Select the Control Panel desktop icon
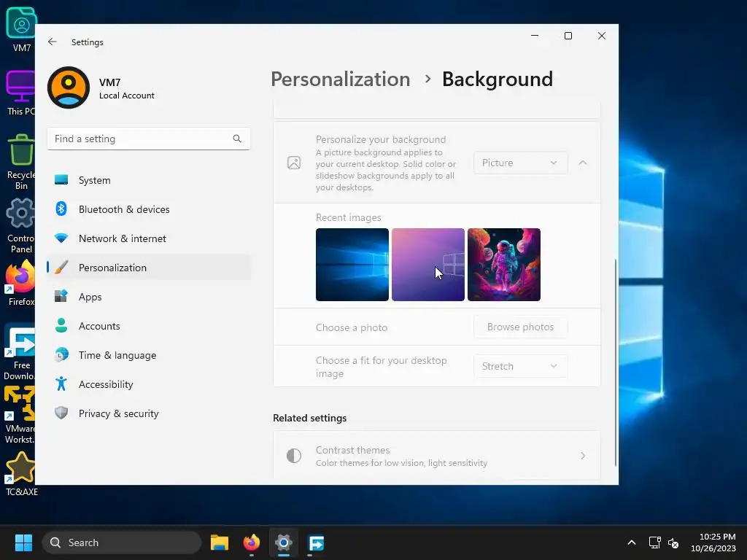The width and height of the screenshot is (747, 560). click(x=21, y=226)
